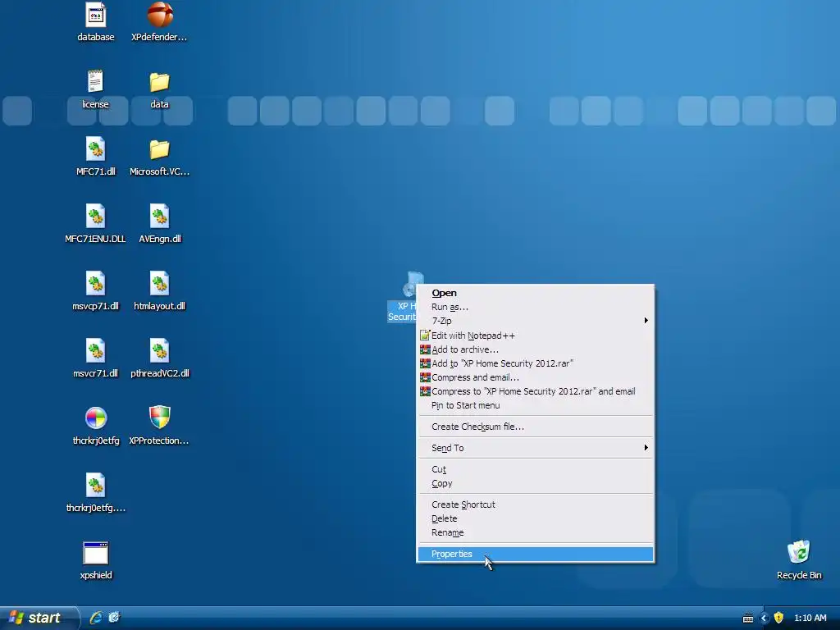Choose Add to archive...
840x630 pixels.
535,349
